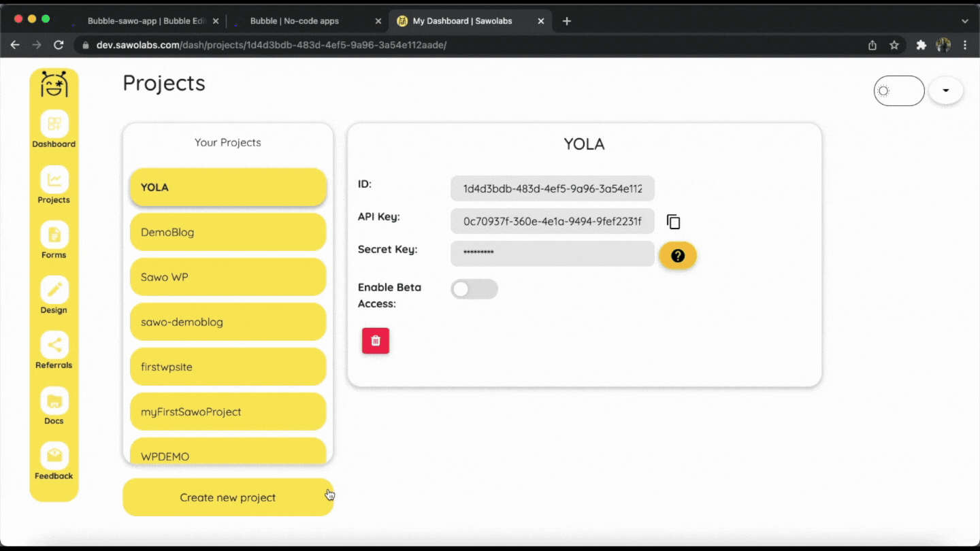Open the Docs sidebar icon
Image resolution: width=980 pixels, height=551 pixels.
[x=54, y=401]
